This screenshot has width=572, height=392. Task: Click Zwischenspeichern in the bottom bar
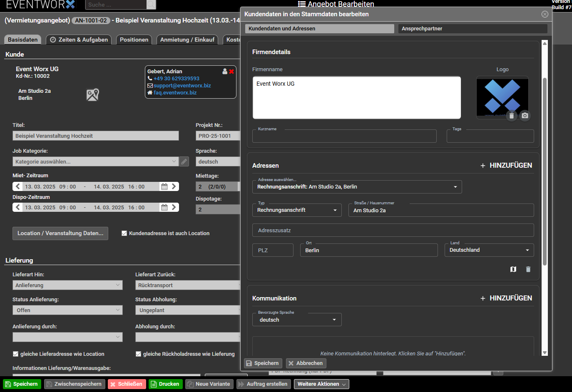click(75, 384)
